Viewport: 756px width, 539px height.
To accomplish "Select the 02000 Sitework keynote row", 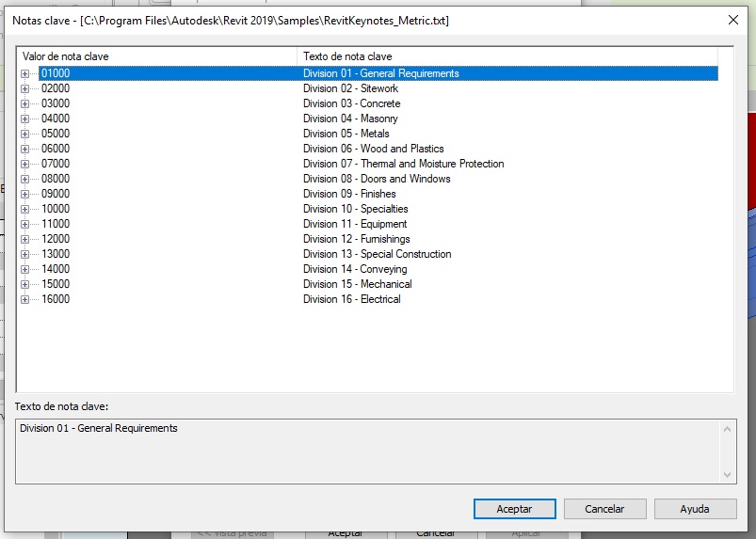I will 56,88.
